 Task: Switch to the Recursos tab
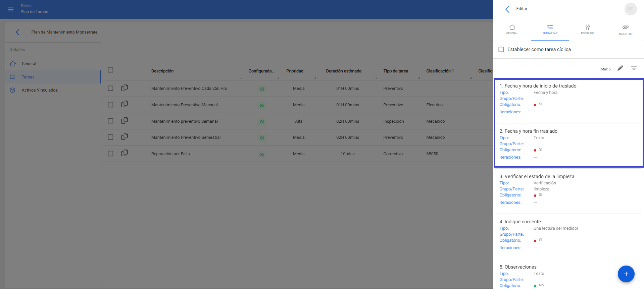(587, 30)
